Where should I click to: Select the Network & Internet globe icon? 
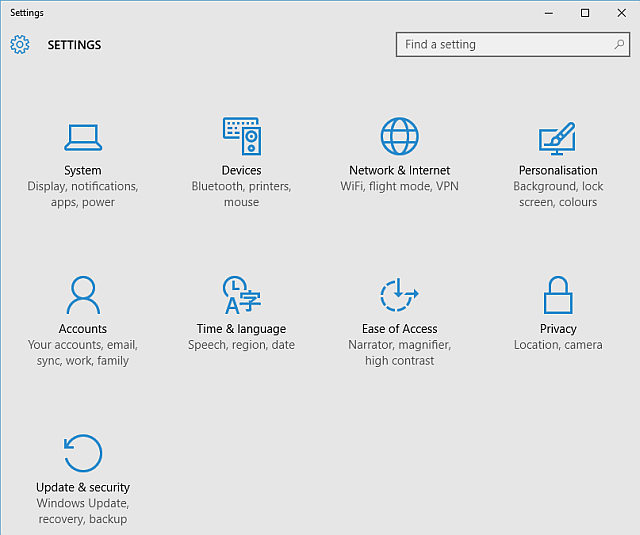pos(399,136)
